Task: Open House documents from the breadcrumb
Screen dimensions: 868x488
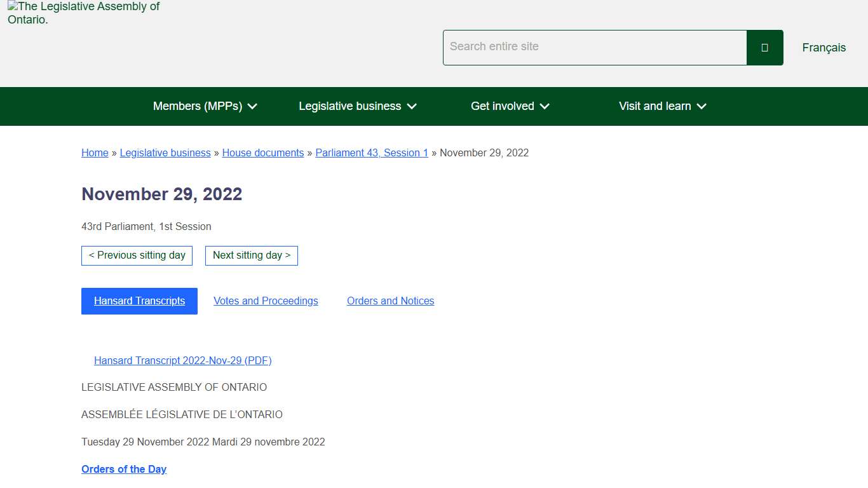Action: point(262,152)
